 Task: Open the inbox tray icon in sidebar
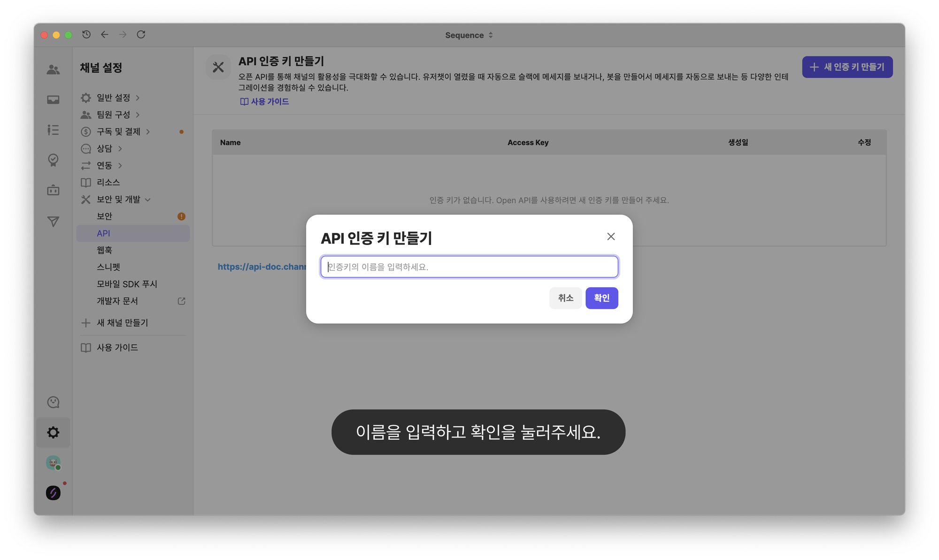point(53,100)
